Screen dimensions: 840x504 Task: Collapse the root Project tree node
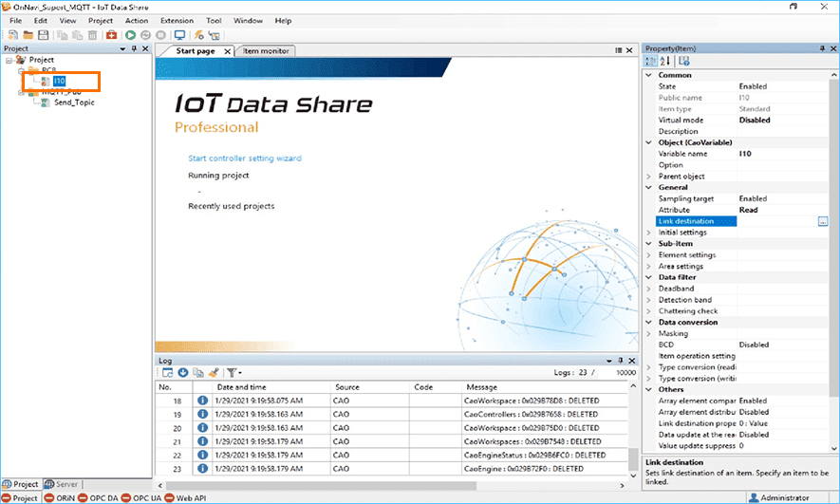click(9, 61)
